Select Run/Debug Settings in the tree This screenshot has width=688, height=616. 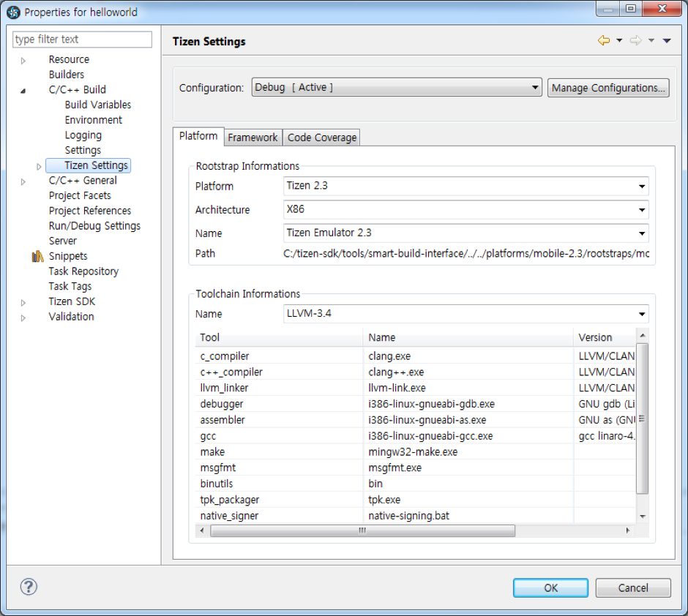(x=94, y=226)
